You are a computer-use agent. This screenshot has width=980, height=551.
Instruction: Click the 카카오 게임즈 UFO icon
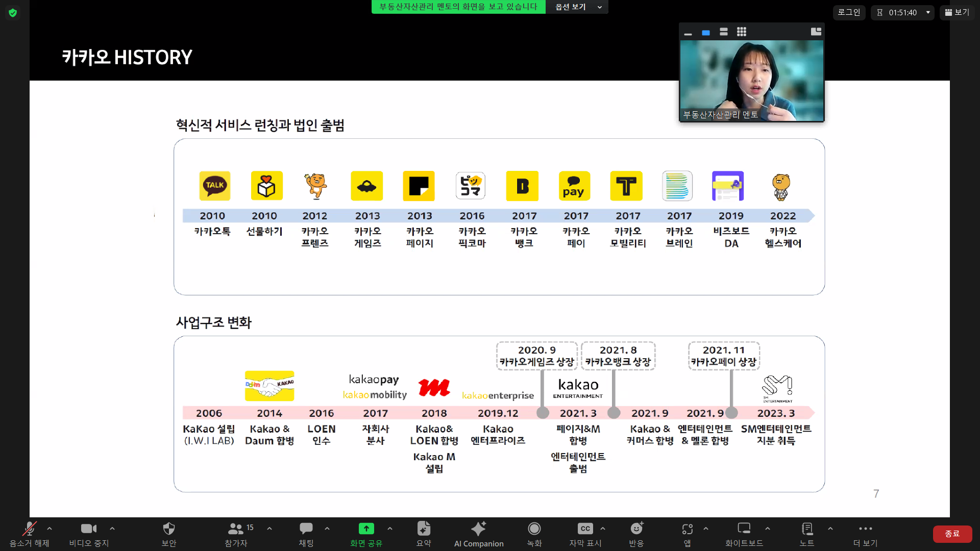click(366, 186)
